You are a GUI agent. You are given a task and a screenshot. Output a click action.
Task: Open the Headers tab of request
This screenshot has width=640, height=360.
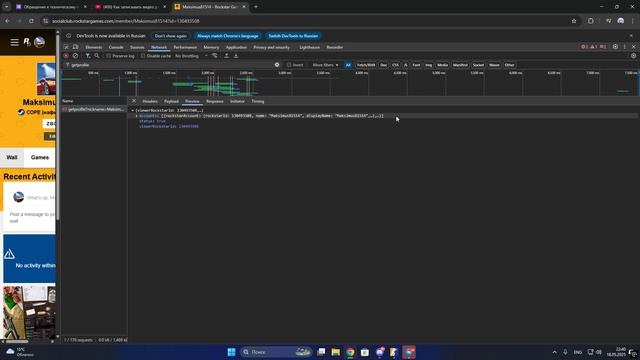[x=150, y=101]
